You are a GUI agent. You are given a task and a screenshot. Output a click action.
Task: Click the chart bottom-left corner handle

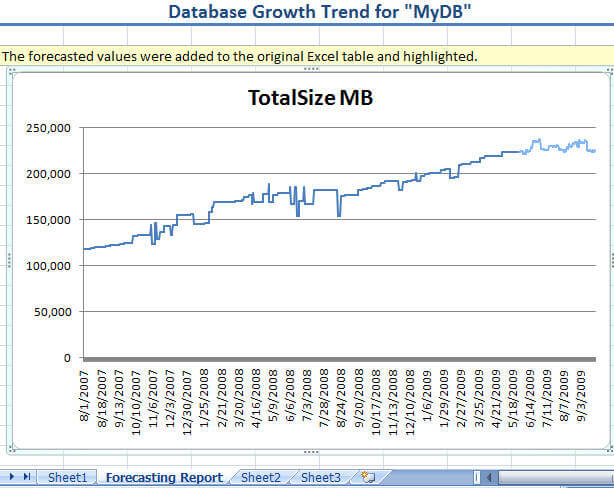coord(12,450)
